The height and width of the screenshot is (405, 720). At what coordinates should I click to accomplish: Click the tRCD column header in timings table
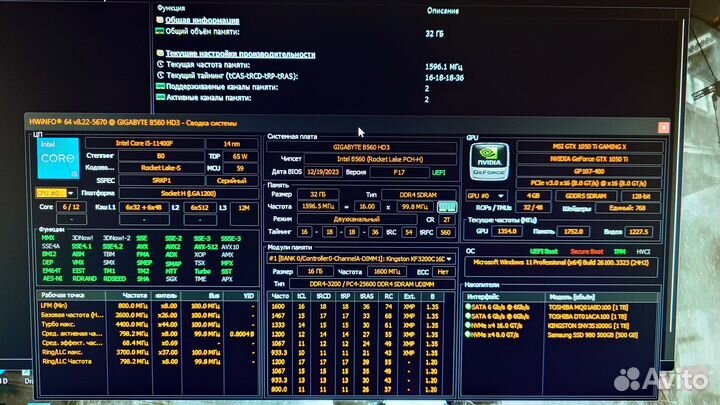point(323,296)
